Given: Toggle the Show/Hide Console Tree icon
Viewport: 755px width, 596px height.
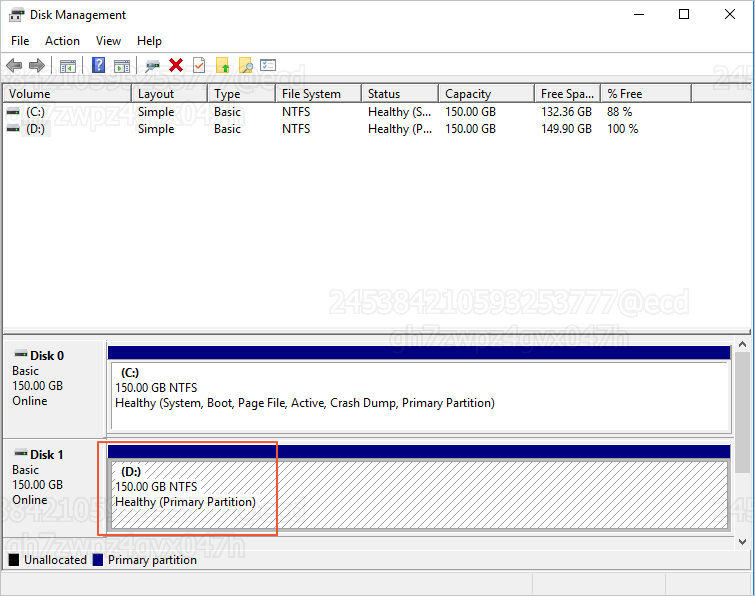Looking at the screenshot, I should point(68,65).
